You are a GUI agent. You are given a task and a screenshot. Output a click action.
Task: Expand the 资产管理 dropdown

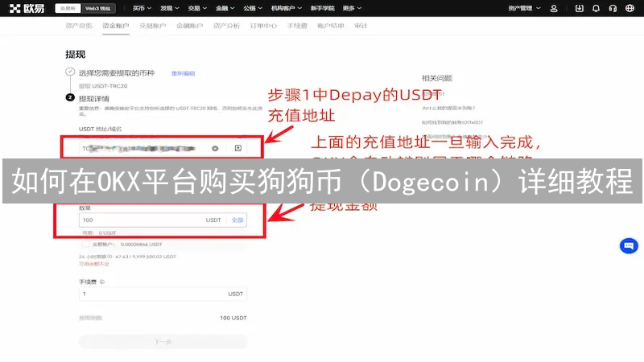[524, 8]
